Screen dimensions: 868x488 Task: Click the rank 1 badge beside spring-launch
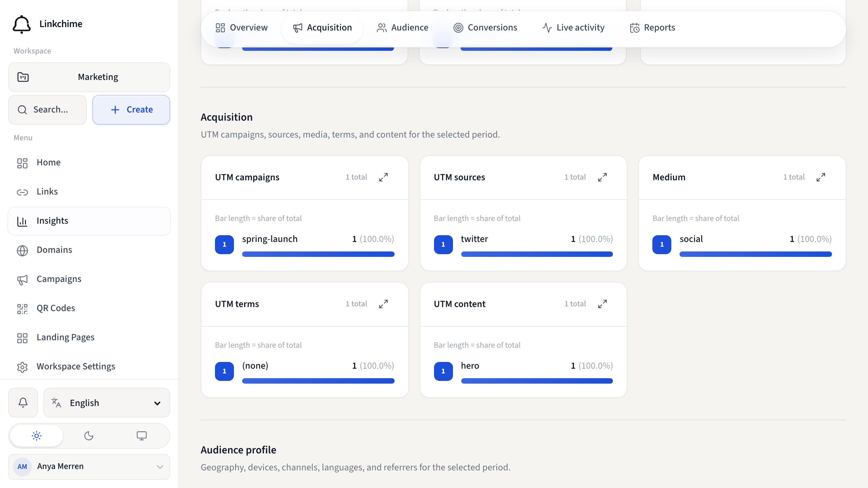pyautogui.click(x=224, y=245)
